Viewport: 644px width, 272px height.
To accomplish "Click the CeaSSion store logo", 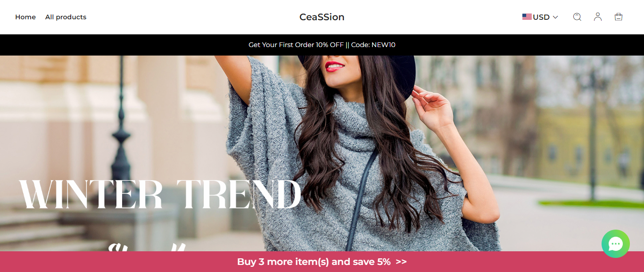I will pos(322,17).
